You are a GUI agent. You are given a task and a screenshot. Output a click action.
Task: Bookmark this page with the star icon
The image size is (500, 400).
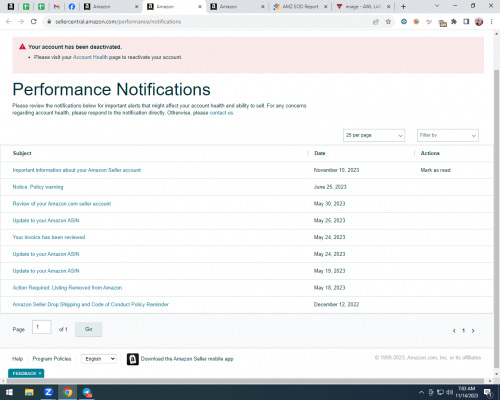(388, 22)
